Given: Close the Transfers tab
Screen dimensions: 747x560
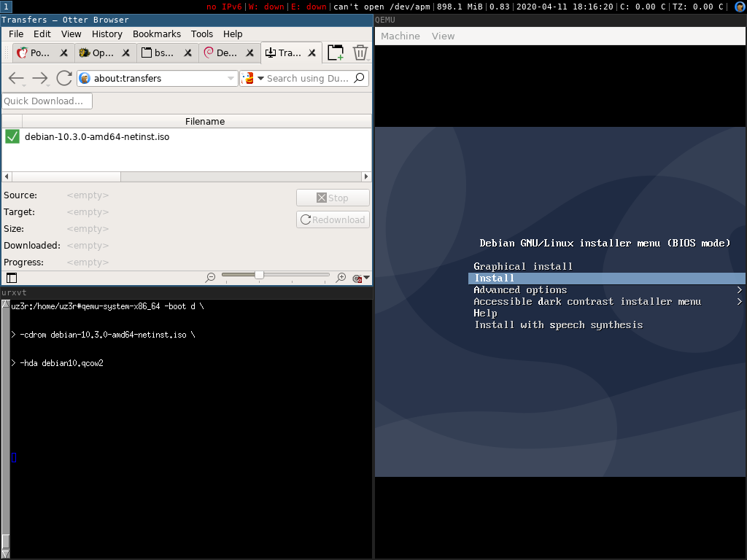Looking at the screenshot, I should tap(312, 52).
